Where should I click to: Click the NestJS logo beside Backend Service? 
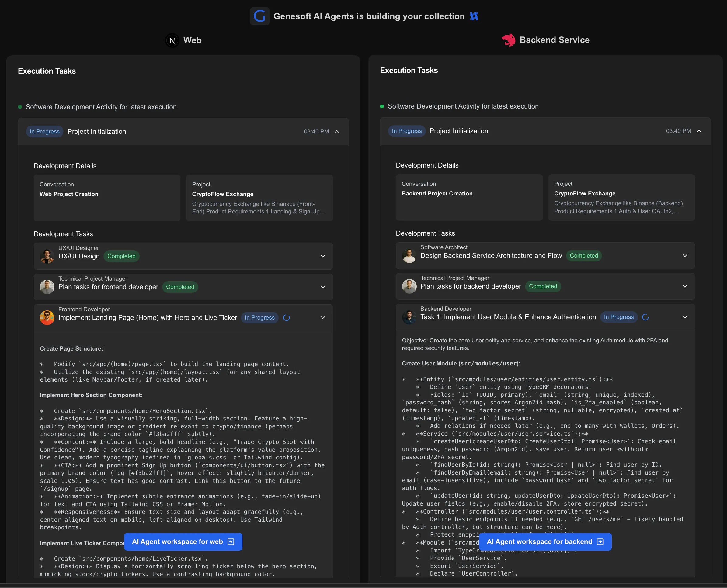point(508,40)
